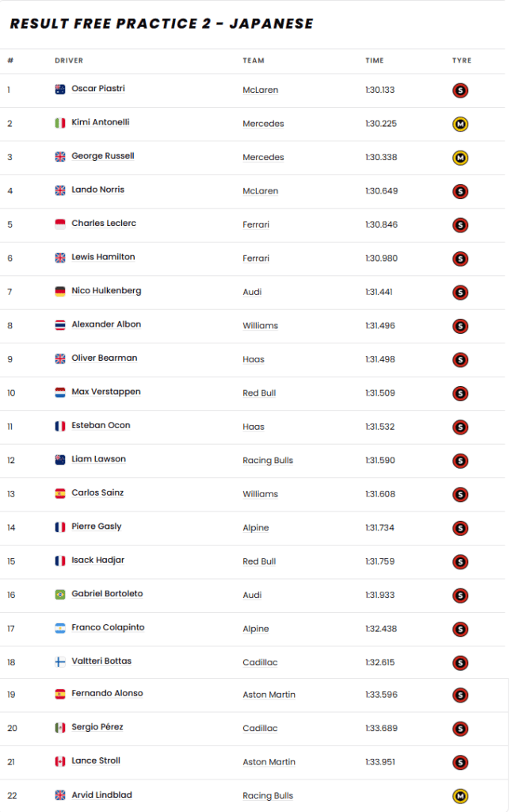The image size is (511, 812).
Task: Click Kimi Antonelli's medium tyre icon
Action: coord(460,124)
